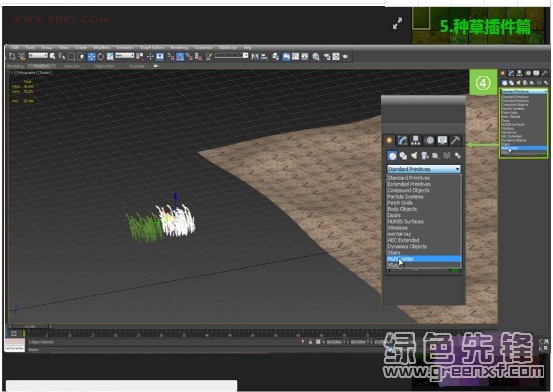Image resolution: width=553 pixels, height=392 pixels.
Task: Click the Align tool icon
Action: [x=264, y=56]
